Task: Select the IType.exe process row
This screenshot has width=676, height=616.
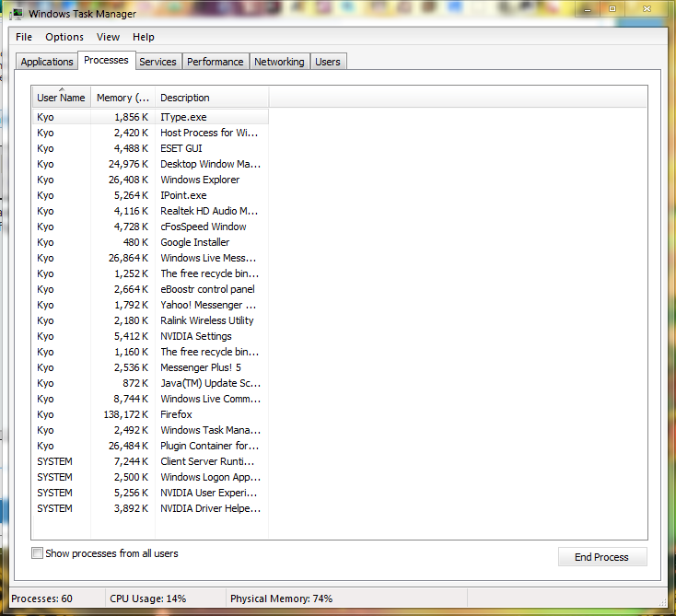Action: [x=150, y=117]
